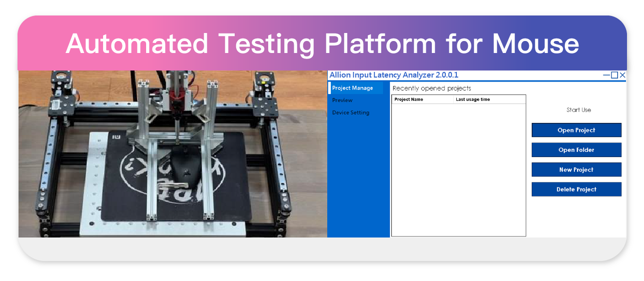Switch to the Preview sidebar tab

[343, 100]
